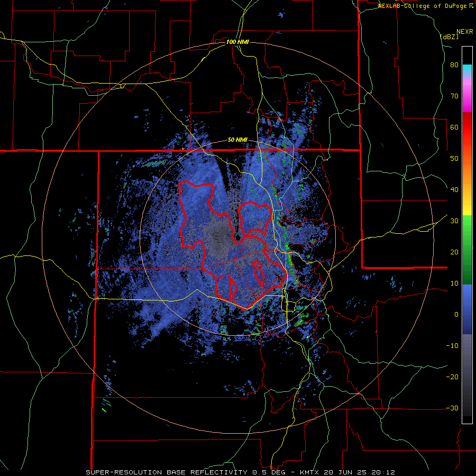Click "SUPER-RESOLUTION BASE REFLECTIVITY" in the caption

166,472
